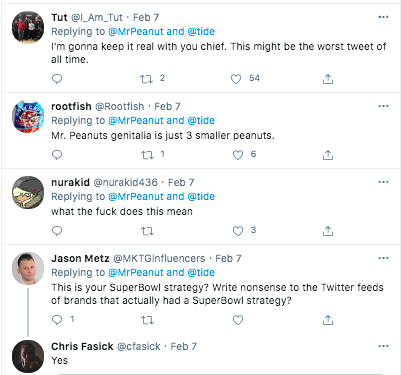Image resolution: width=401 pixels, height=375 pixels.
Task: Retweet rootfish's peanuts tweet
Action: click(x=147, y=155)
